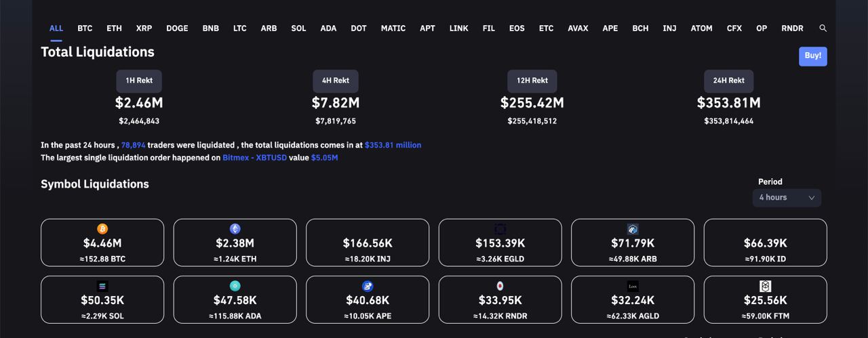
Task: Click the Bitcoin coin icon
Action: 102,229
